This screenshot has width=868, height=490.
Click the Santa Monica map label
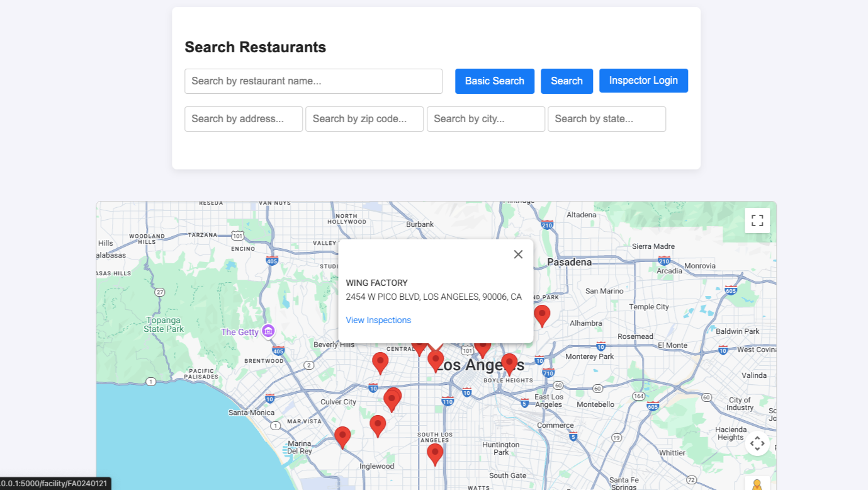(251, 413)
